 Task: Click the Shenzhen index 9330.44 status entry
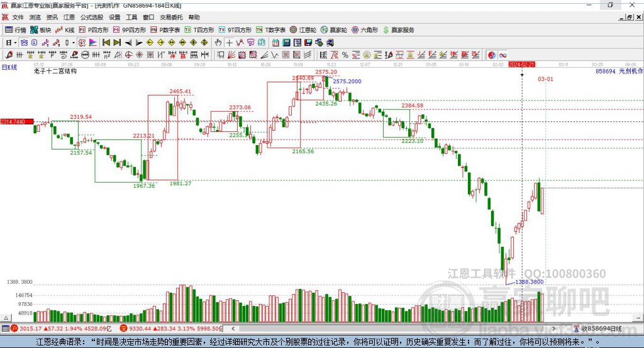[x=171, y=329]
